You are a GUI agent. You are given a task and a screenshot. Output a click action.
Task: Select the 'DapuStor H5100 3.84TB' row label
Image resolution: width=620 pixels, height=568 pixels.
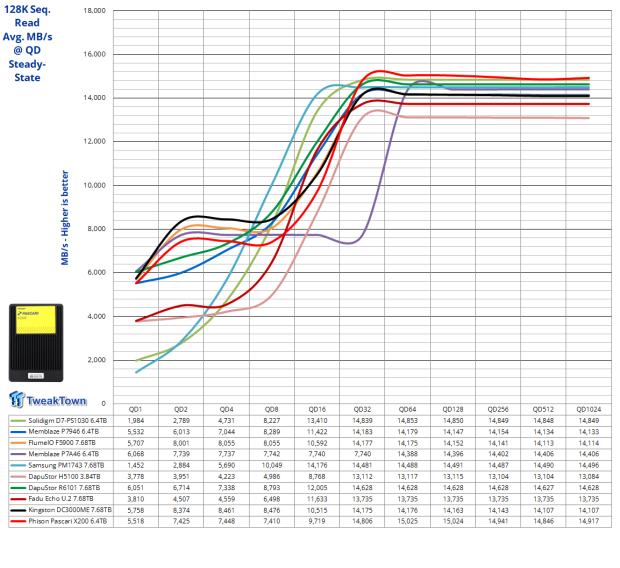(x=64, y=476)
